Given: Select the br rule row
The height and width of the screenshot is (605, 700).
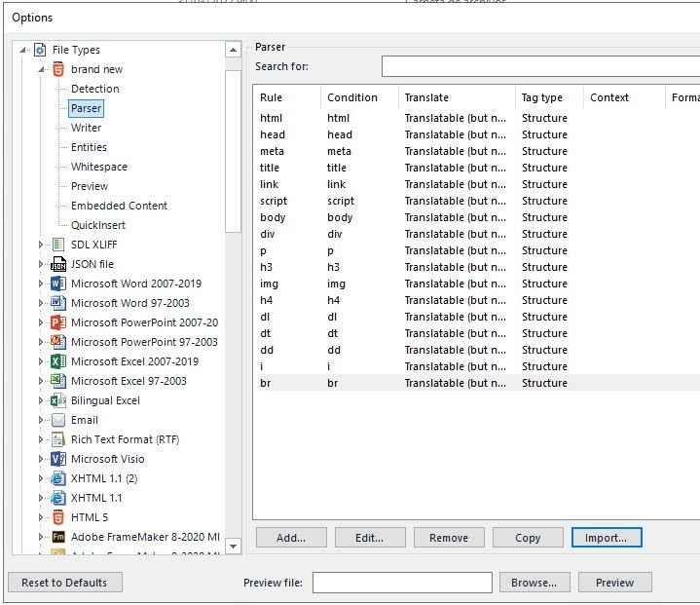Looking at the screenshot, I should tap(479, 383).
